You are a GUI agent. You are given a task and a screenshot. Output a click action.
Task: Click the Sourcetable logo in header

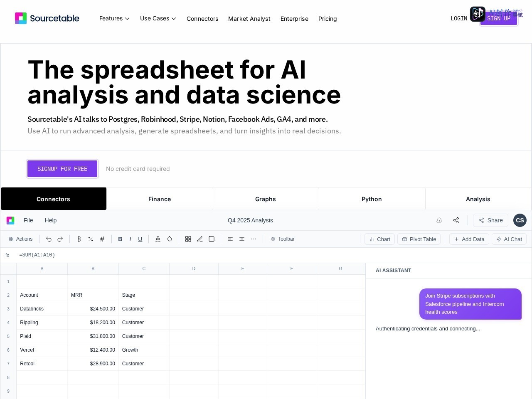pyautogui.click(x=47, y=18)
